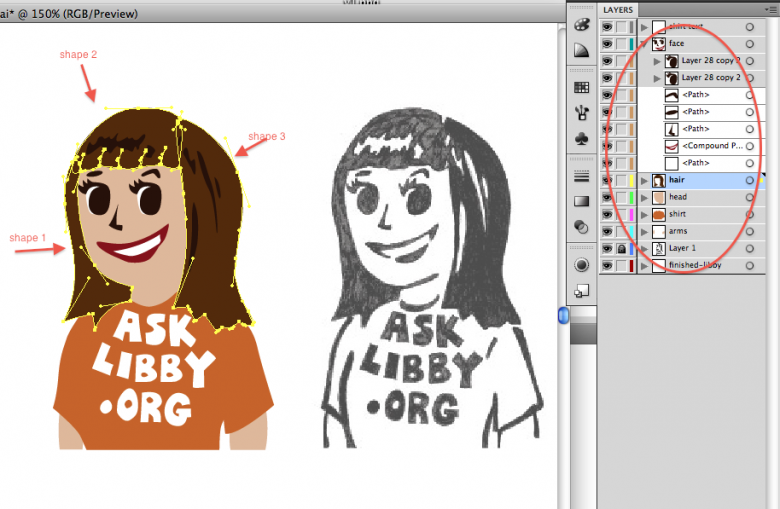This screenshot has width=780, height=509.
Task: Click the selected brown hair on colored illustration
Action: 216,224
